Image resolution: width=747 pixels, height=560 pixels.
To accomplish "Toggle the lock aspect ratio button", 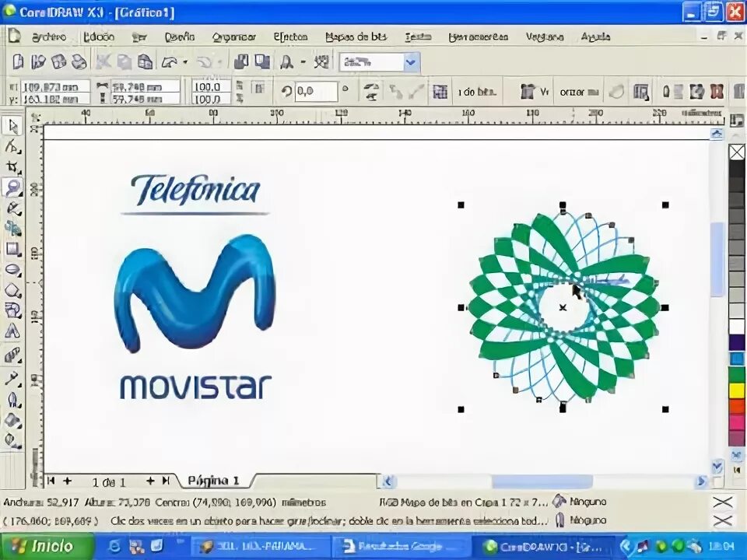I will click(258, 89).
